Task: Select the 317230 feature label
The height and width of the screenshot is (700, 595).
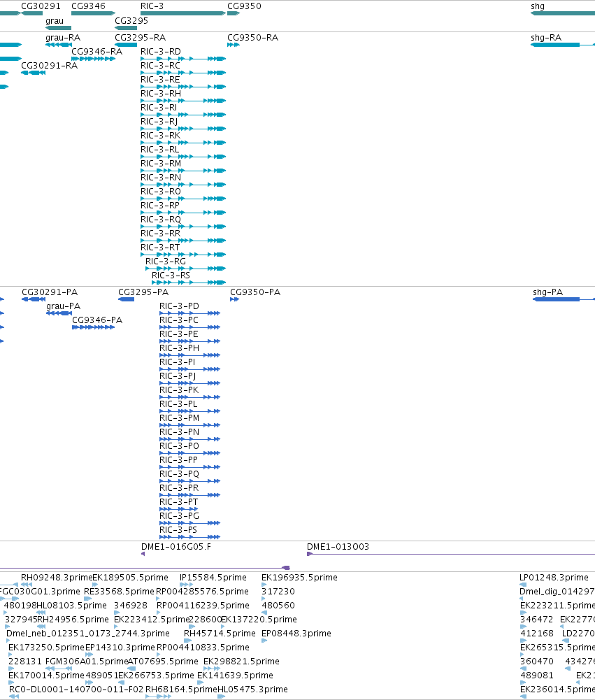Action: (278, 592)
